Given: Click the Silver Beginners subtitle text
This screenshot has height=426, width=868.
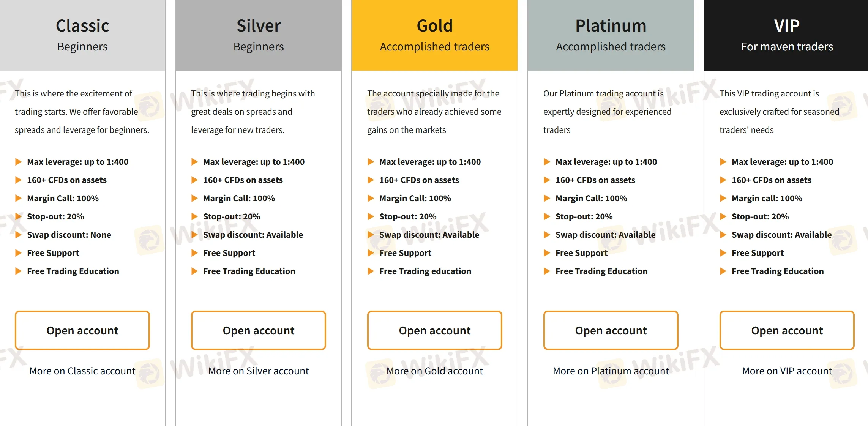Looking at the screenshot, I should [x=258, y=46].
